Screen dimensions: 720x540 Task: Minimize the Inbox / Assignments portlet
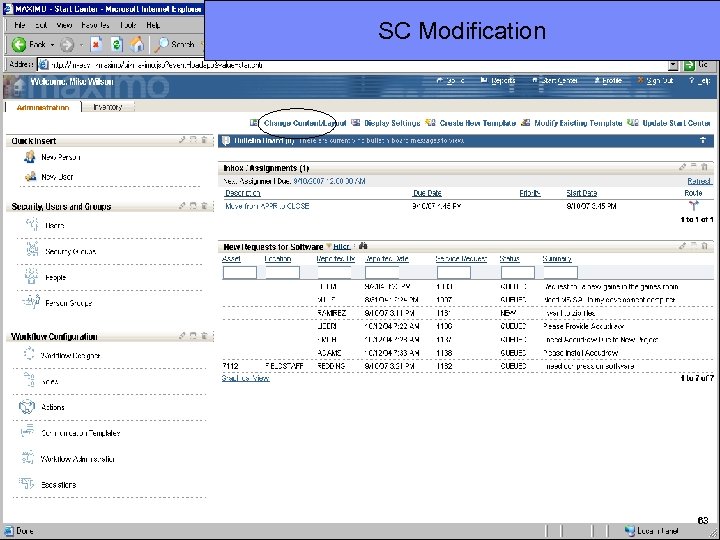point(693,167)
